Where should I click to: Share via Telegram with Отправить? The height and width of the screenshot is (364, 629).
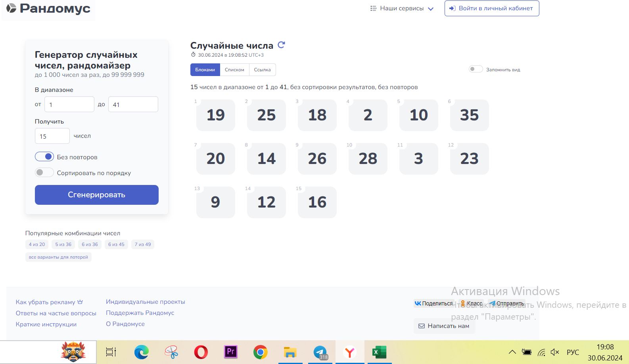[x=506, y=303]
